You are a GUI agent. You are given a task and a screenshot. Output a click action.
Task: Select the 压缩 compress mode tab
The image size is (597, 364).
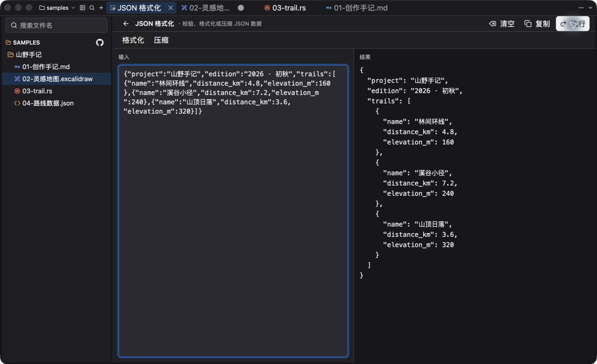161,40
